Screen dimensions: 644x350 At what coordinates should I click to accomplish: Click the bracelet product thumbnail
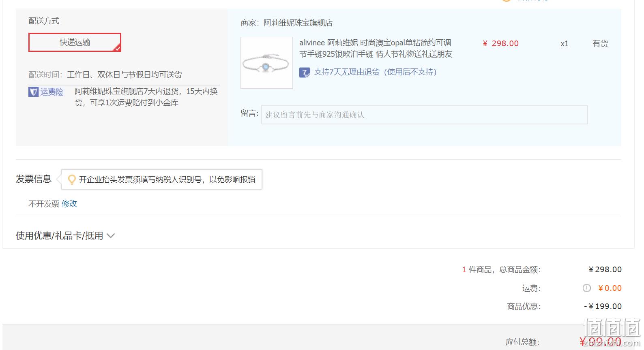coord(266,63)
